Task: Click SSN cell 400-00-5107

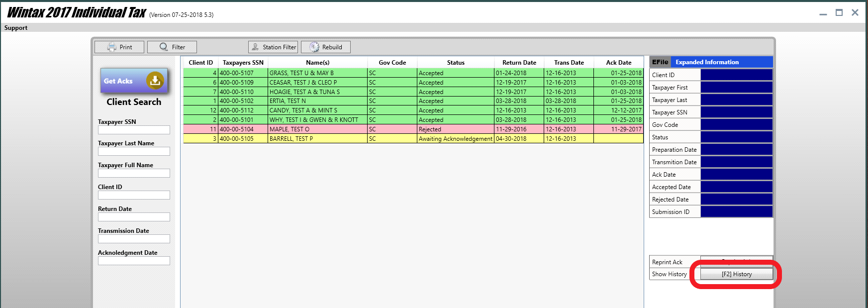Action: pos(243,73)
